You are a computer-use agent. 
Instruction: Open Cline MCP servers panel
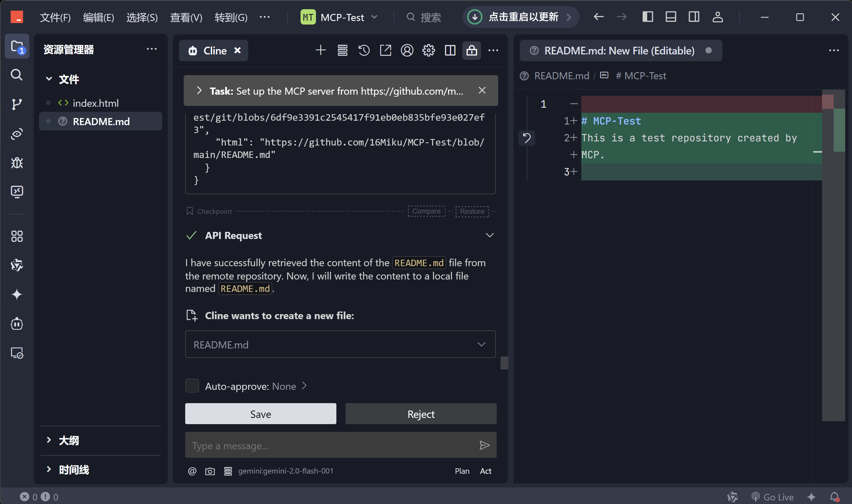[x=342, y=50]
